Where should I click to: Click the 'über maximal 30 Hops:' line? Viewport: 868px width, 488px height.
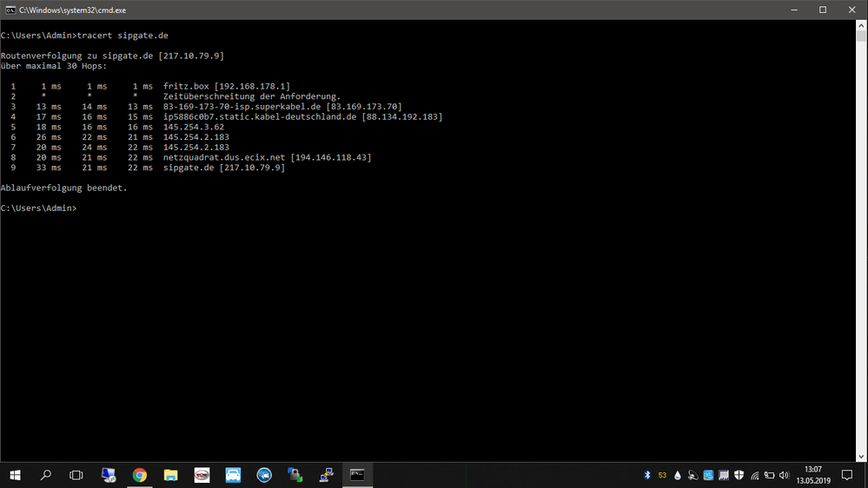pos(54,66)
